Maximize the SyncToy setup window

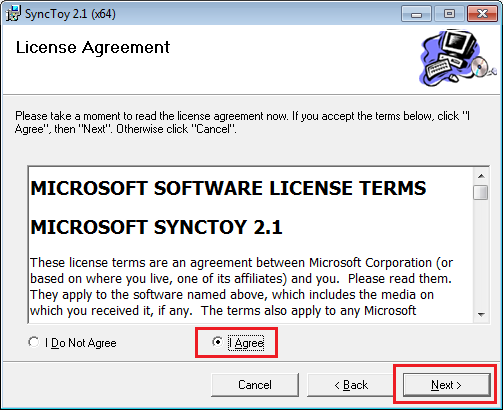(449, 14)
